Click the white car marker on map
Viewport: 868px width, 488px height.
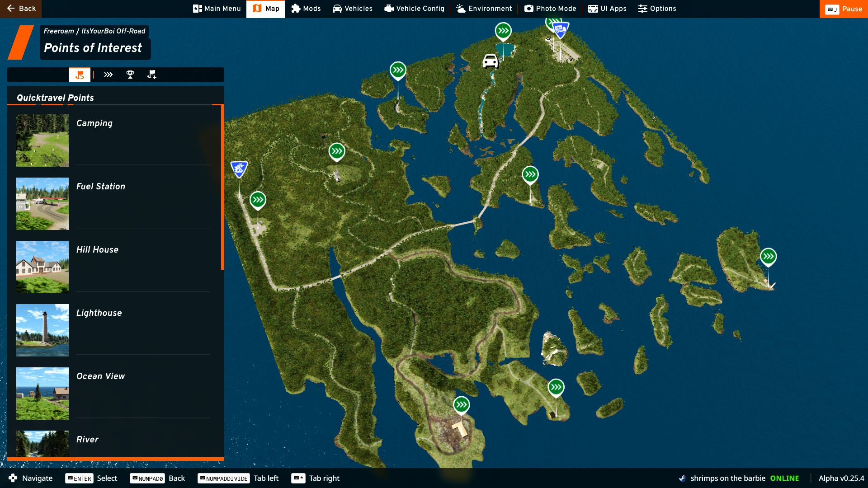pos(491,61)
